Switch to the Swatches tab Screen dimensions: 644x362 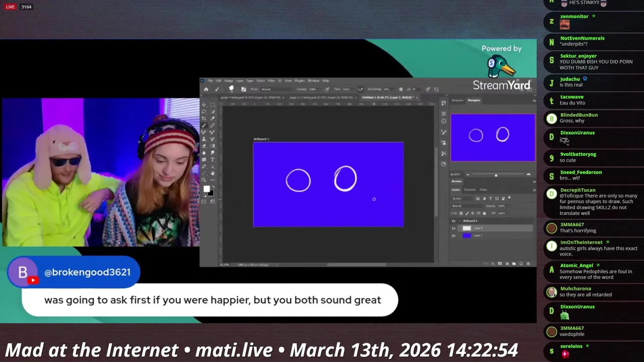pyautogui.click(x=457, y=100)
